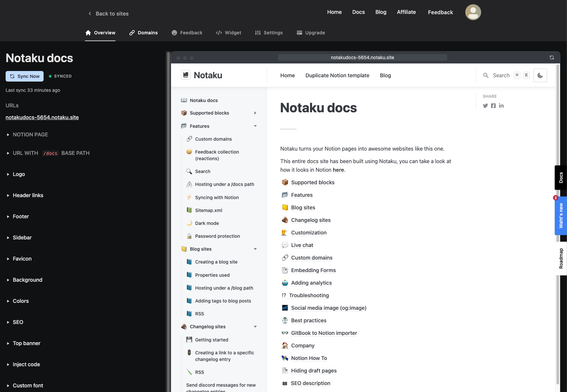Open the Blog link in top navigation
The width and height of the screenshot is (567, 392).
[381, 12]
